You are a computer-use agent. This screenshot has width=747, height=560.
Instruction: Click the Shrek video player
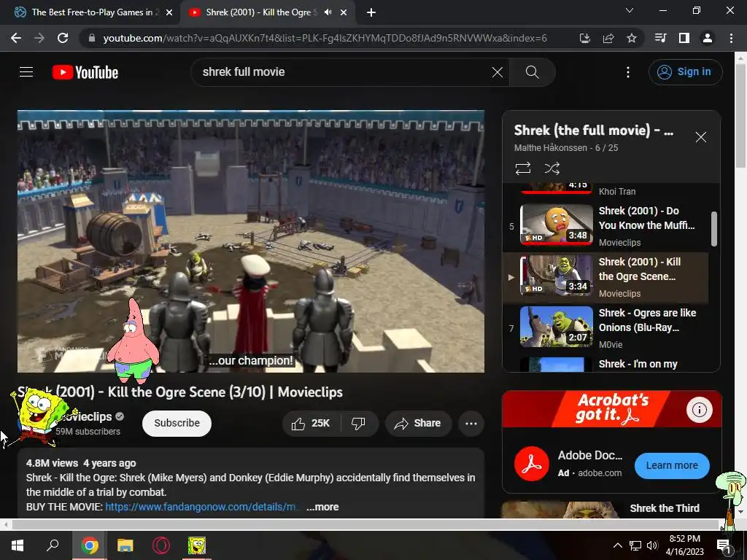click(x=251, y=241)
